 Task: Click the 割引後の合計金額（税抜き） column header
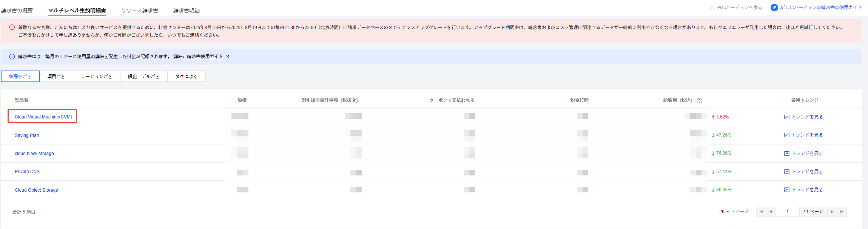pyautogui.click(x=330, y=100)
